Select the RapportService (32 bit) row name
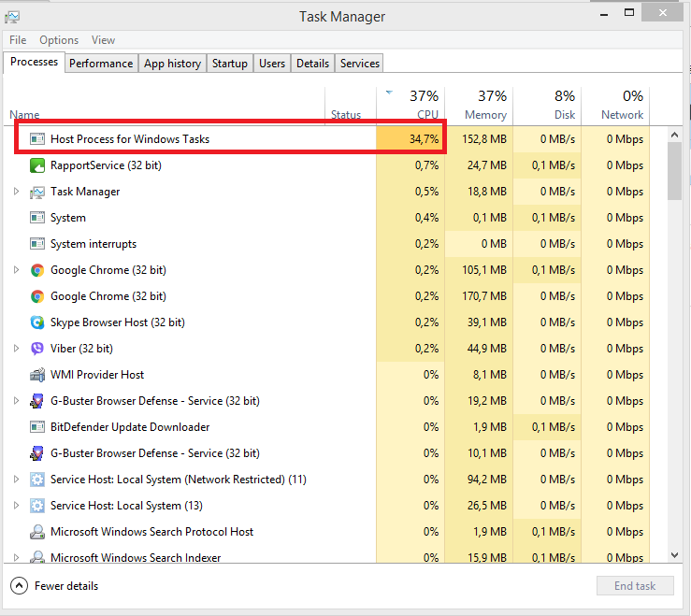The height and width of the screenshot is (616, 691). pyautogui.click(x=106, y=165)
